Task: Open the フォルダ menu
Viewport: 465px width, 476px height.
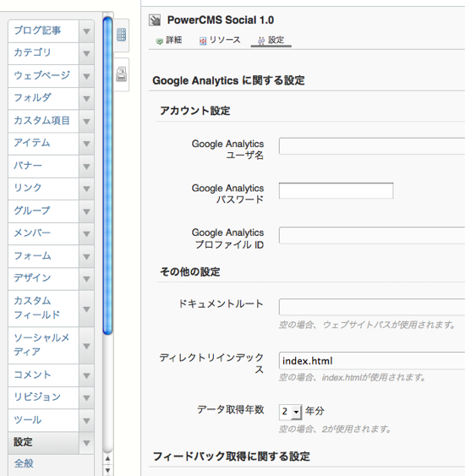Action: coord(44,98)
